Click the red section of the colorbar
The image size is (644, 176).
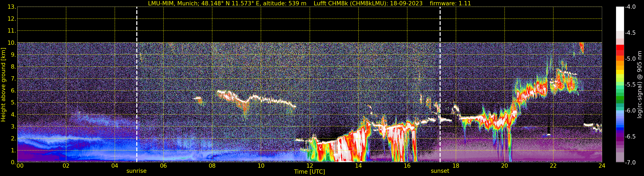point(620,50)
